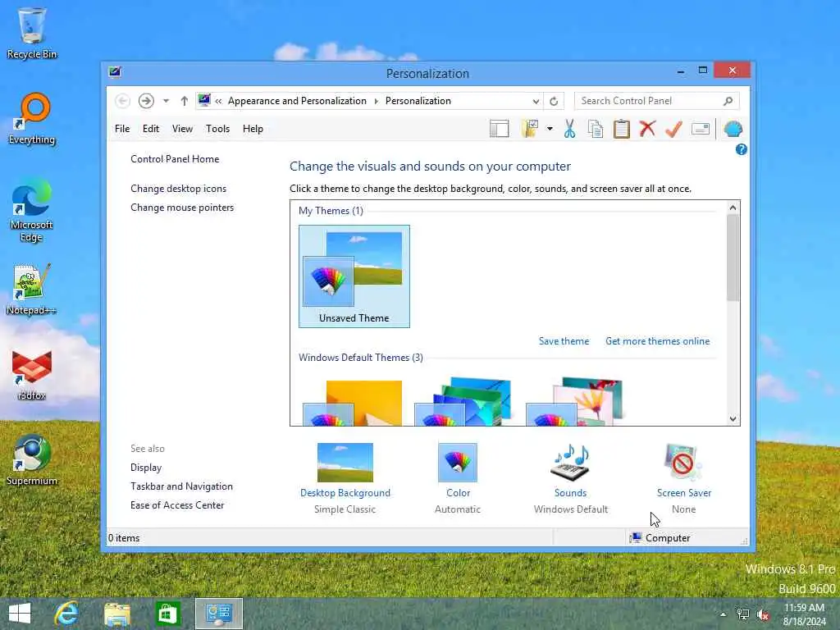Click the pane layout toolbar icon
840x630 pixels.
[x=500, y=129]
